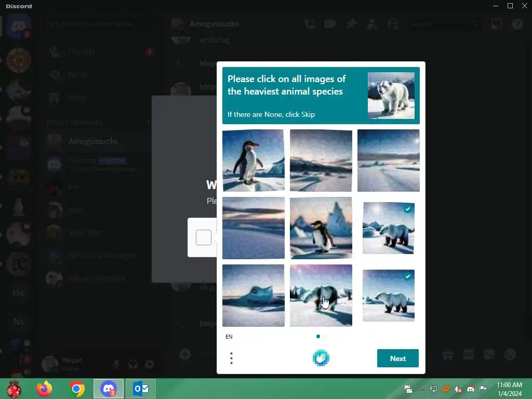Select the top-right snowy horizon tile
532x399 pixels.
pyautogui.click(x=389, y=160)
